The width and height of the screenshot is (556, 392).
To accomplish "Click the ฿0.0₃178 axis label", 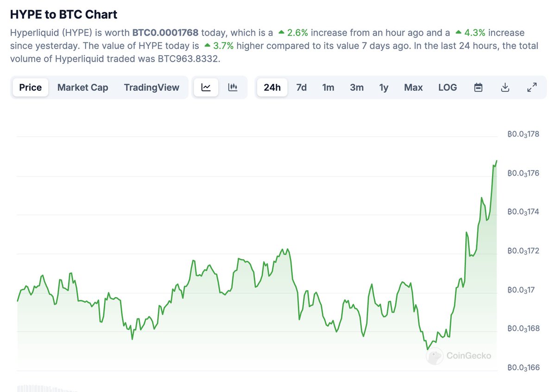I will pos(523,135).
